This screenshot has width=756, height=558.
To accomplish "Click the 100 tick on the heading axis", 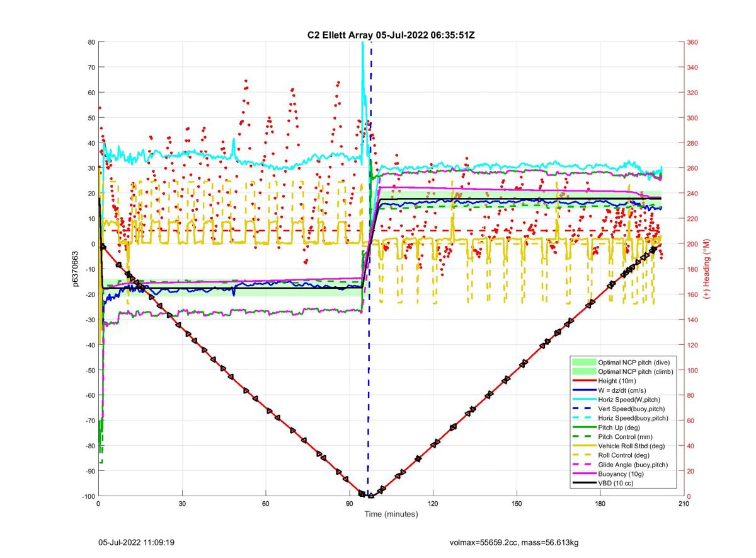I will click(692, 370).
